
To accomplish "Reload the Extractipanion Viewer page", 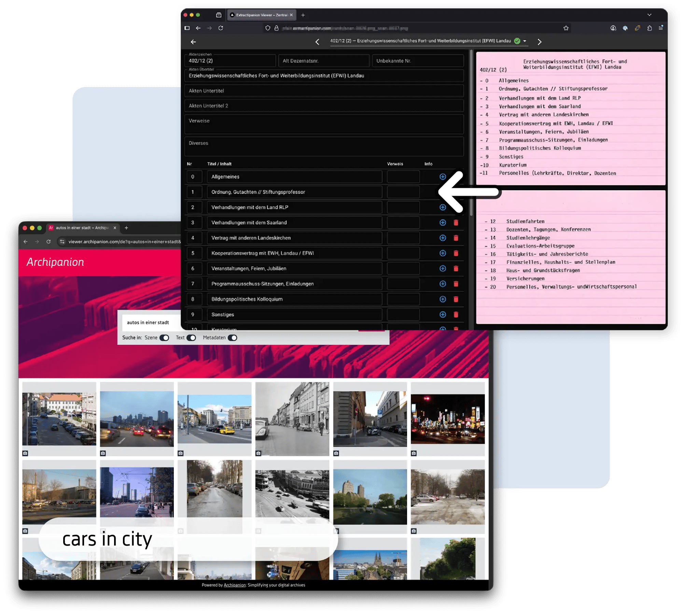I will pos(221,28).
